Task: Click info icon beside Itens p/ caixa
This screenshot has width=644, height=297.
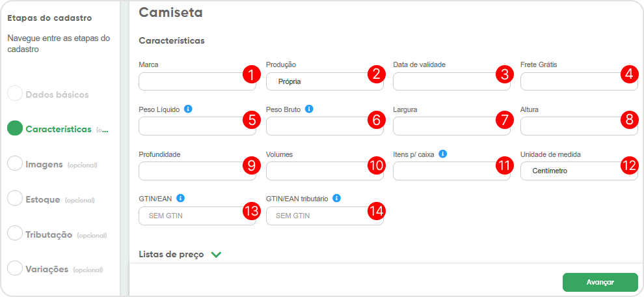Action: click(x=442, y=154)
